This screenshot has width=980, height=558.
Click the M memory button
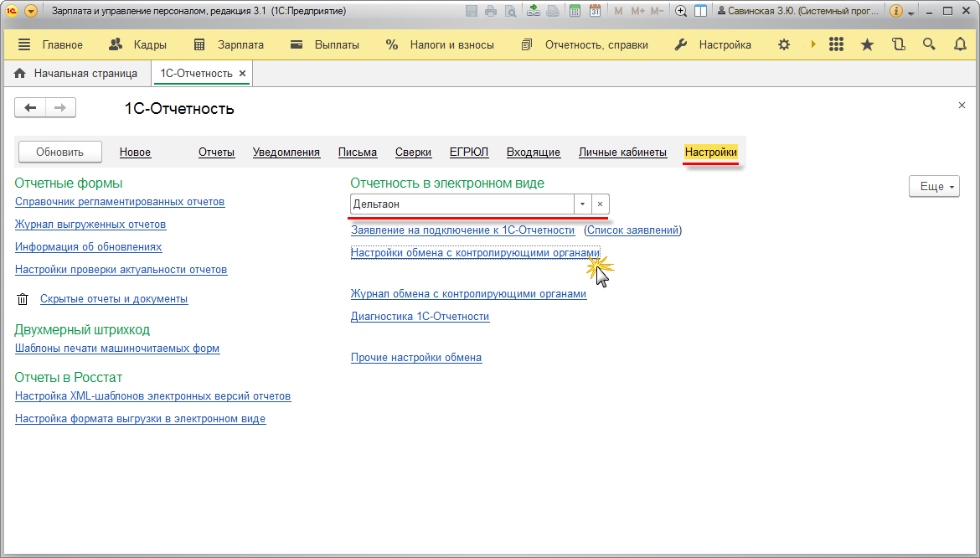pos(618,11)
